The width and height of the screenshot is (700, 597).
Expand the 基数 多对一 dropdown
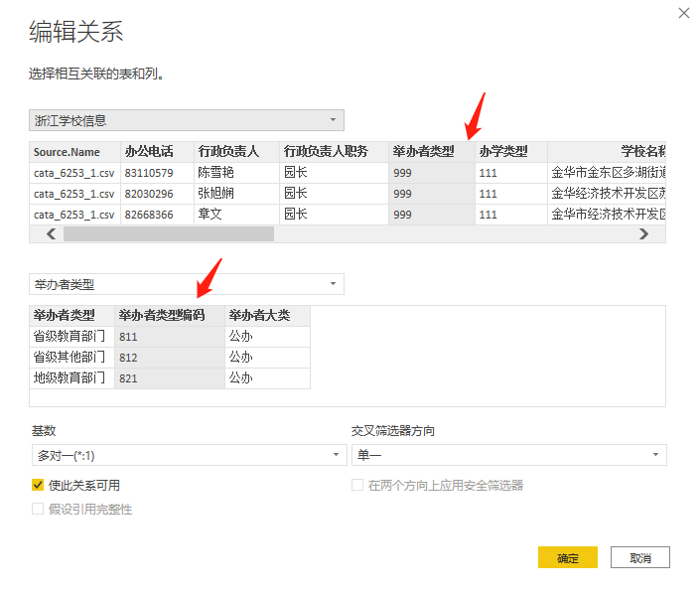point(187,455)
